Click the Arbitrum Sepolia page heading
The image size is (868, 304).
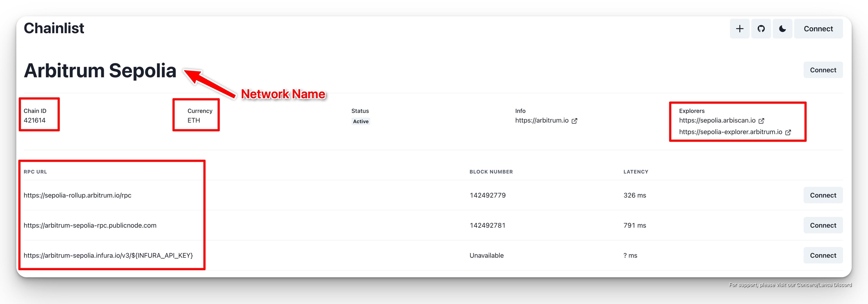[100, 71]
